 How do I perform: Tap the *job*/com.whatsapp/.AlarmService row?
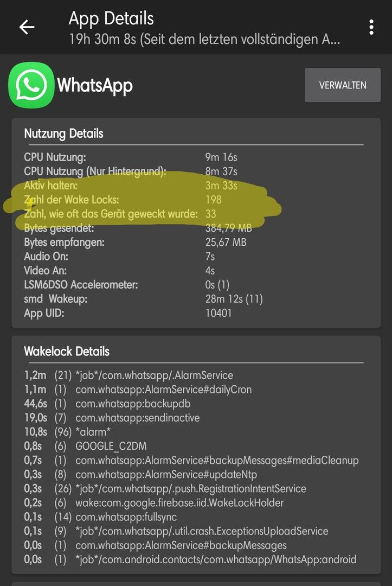coord(129,375)
